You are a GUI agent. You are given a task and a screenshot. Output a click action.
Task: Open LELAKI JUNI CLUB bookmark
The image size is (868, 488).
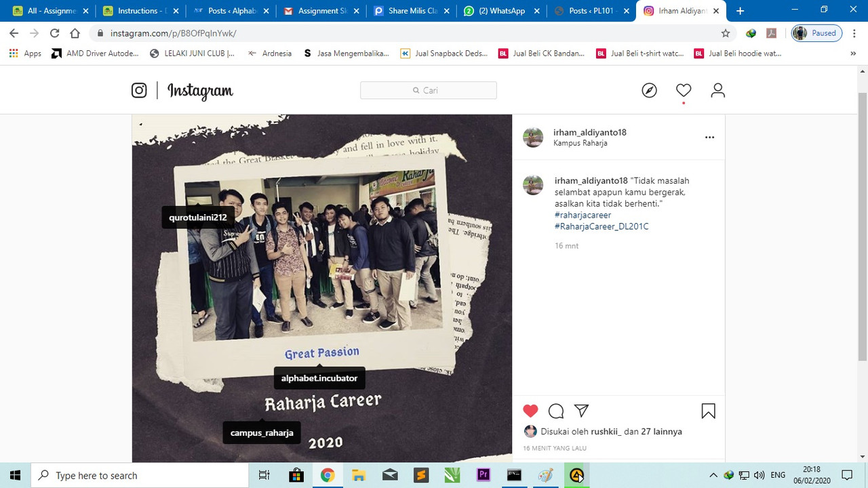pos(192,54)
